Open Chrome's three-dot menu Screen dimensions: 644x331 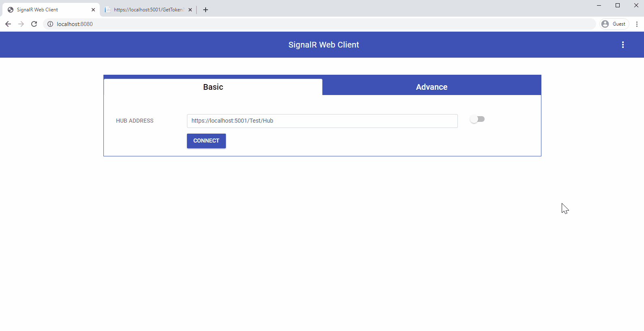click(x=637, y=24)
